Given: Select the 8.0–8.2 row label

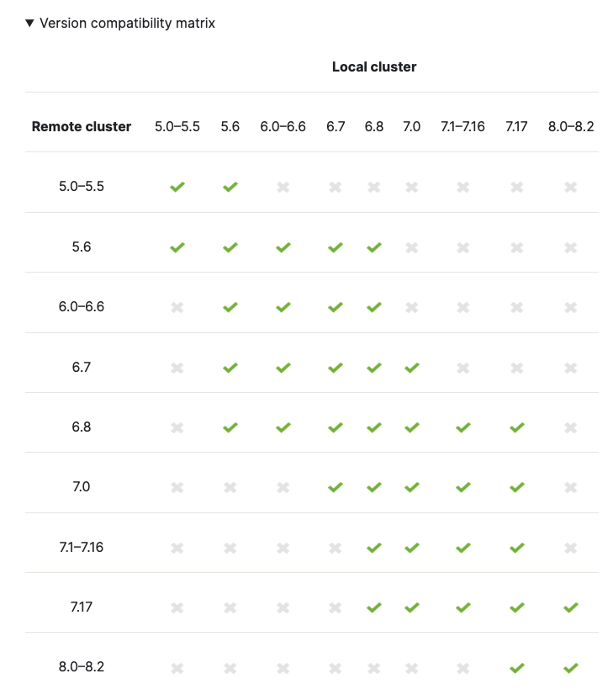Looking at the screenshot, I should [82, 667].
